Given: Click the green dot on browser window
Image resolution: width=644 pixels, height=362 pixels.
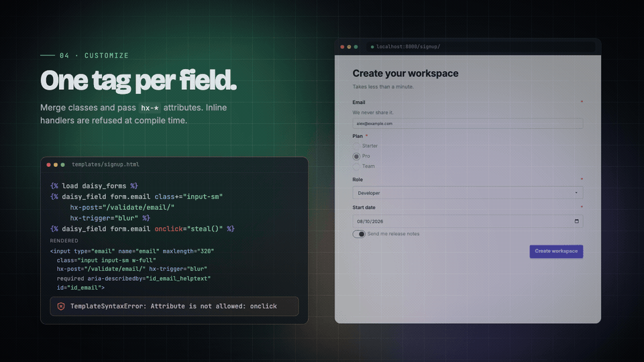Looking at the screenshot, I should coord(356,47).
